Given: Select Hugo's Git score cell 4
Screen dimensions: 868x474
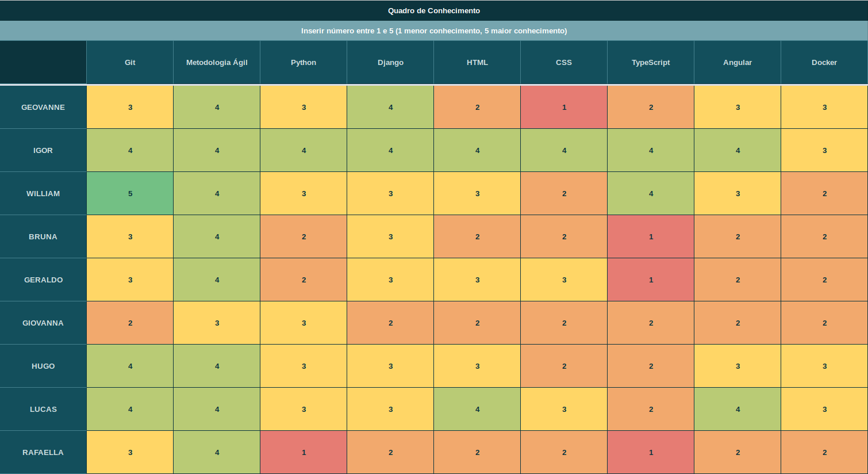Looking at the screenshot, I should coord(130,366).
